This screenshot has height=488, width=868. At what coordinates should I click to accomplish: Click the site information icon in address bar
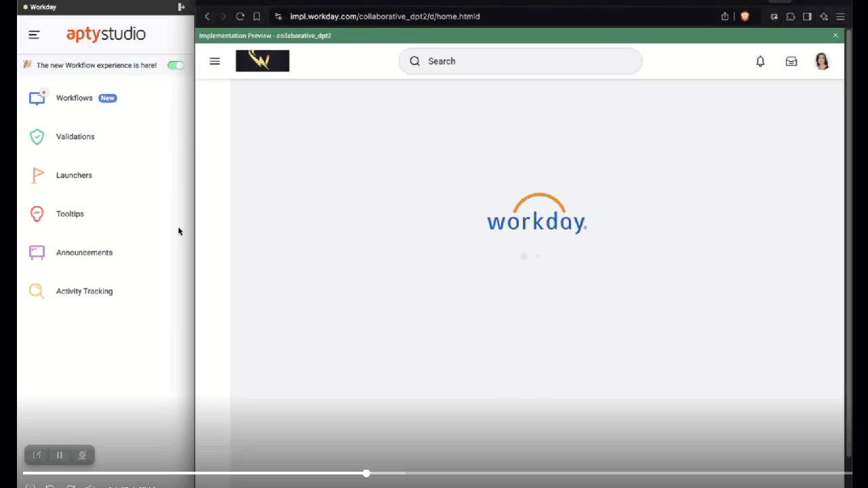tap(278, 16)
